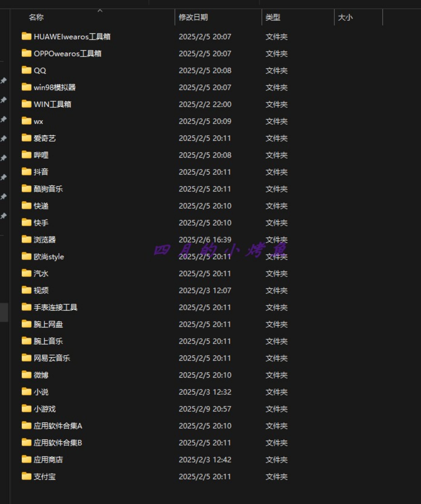Viewport: 421px width, 504px height.
Task: Select the 爱奇艺 folder icon
Action: [x=26, y=138]
